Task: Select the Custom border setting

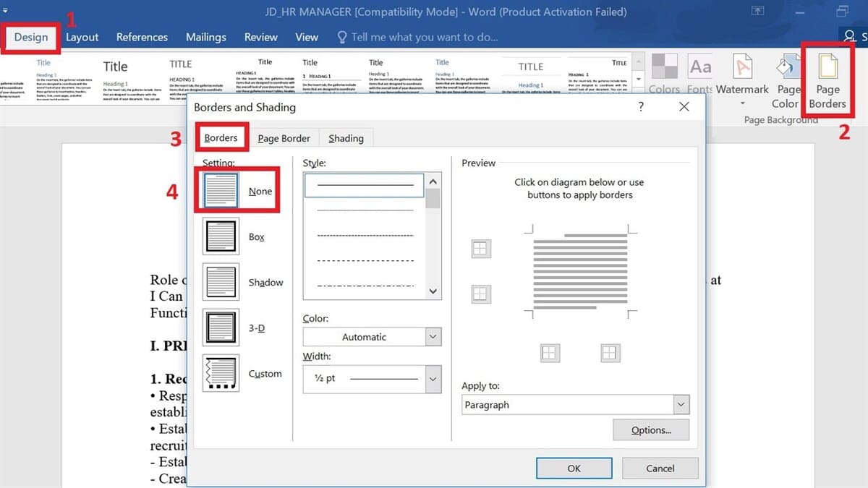Action: click(242, 373)
